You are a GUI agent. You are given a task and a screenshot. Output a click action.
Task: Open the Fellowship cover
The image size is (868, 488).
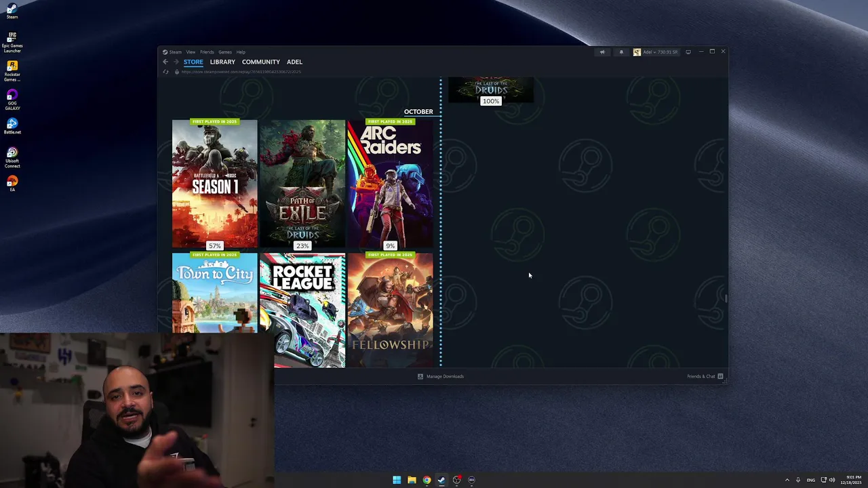pyautogui.click(x=390, y=310)
